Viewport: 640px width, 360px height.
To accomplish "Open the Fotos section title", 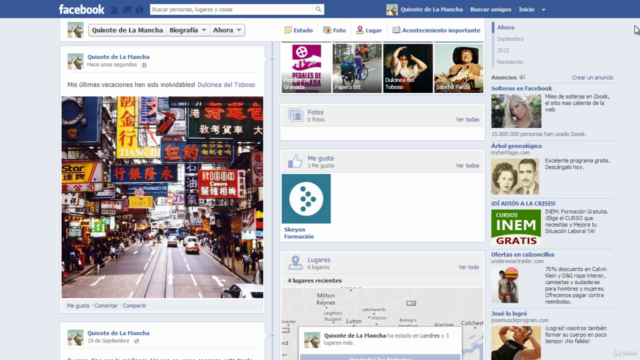I will click(316, 112).
